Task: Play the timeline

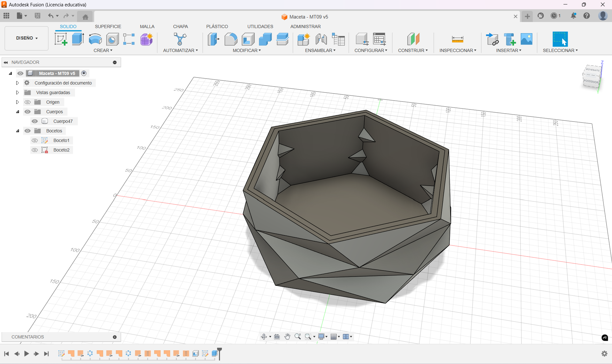Action: pyautogui.click(x=26, y=353)
